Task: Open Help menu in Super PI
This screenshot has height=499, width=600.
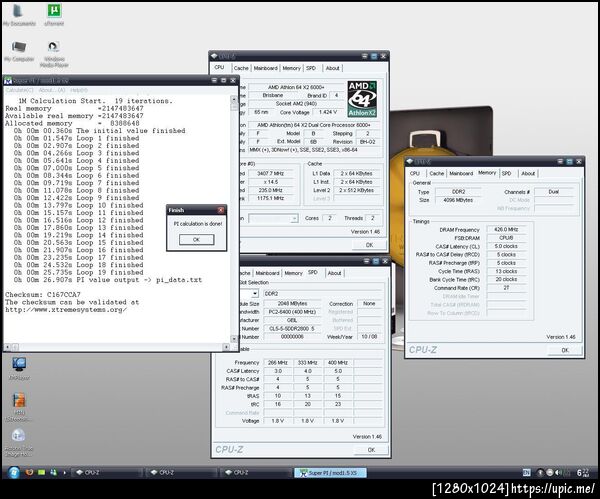Action: click(79, 90)
